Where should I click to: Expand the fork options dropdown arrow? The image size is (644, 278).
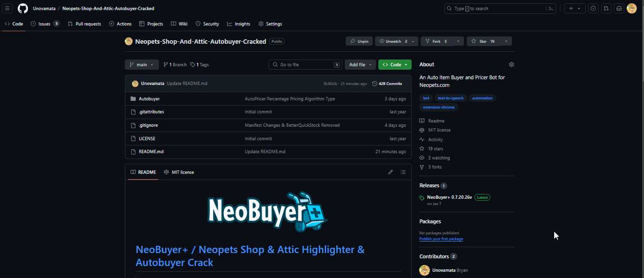(x=458, y=41)
